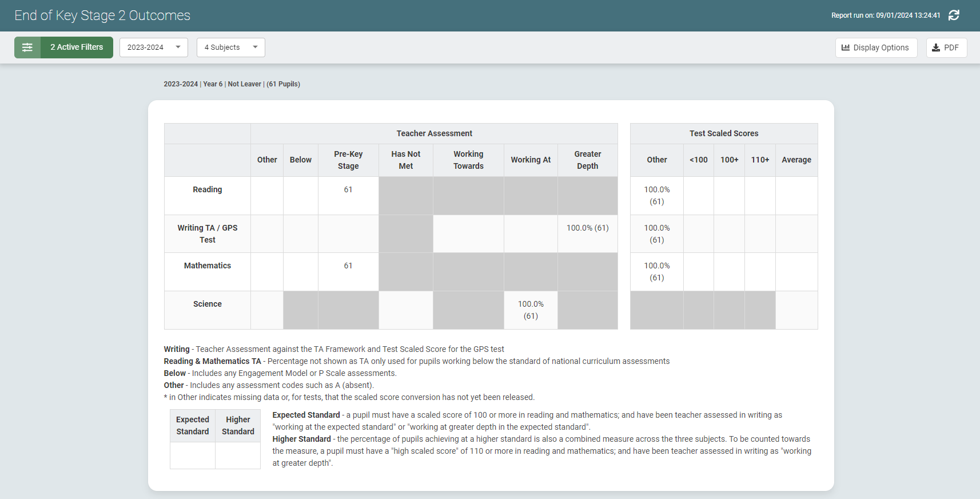Click the Writing Greater Depth 100.0% (61) cell

[587, 228]
